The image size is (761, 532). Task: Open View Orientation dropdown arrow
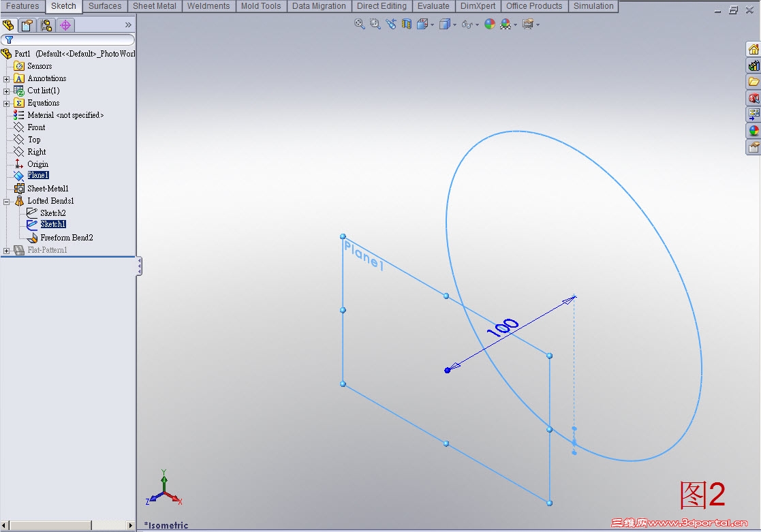(433, 25)
